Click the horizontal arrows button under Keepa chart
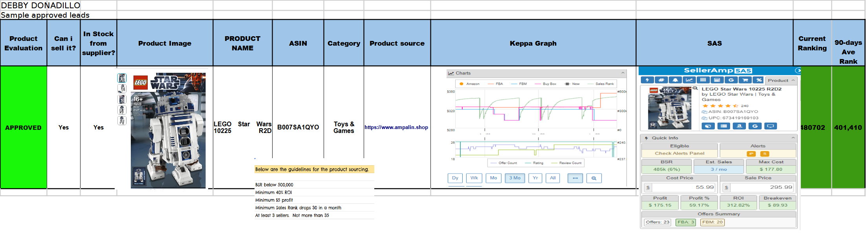Viewport: 868px width, 240px height. pos(575,178)
